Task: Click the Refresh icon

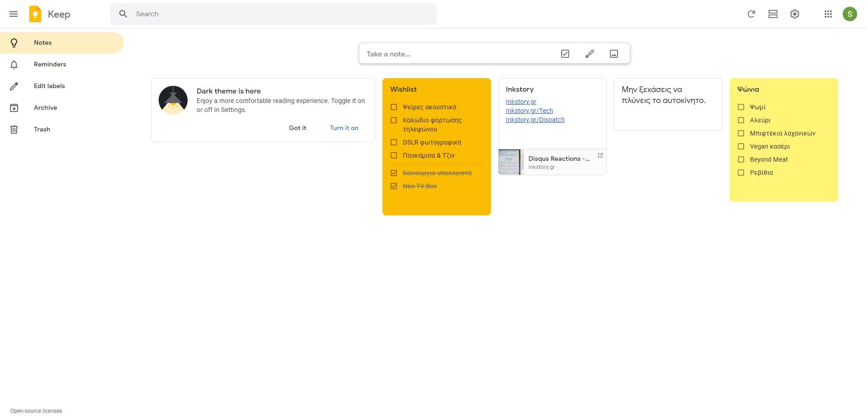Action: [751, 14]
